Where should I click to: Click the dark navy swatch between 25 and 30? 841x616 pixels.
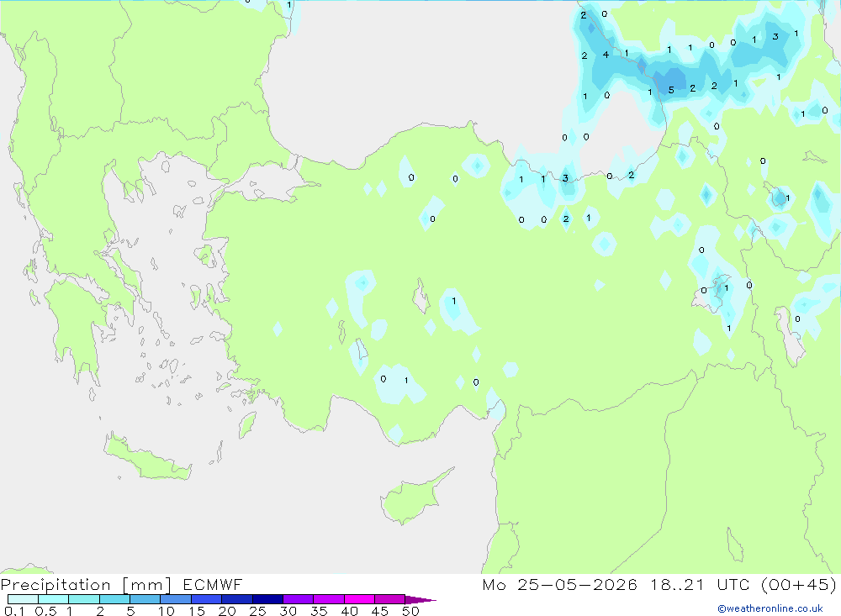(267, 599)
